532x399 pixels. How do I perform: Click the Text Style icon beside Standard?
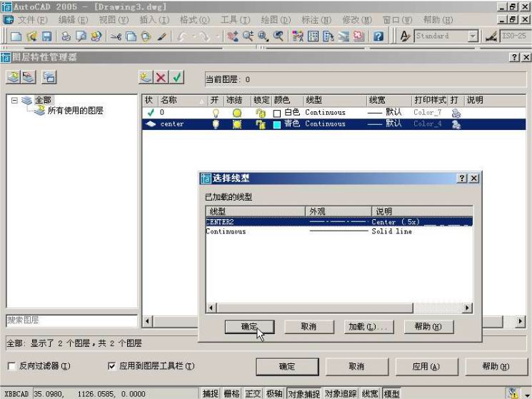pyautogui.click(x=405, y=36)
